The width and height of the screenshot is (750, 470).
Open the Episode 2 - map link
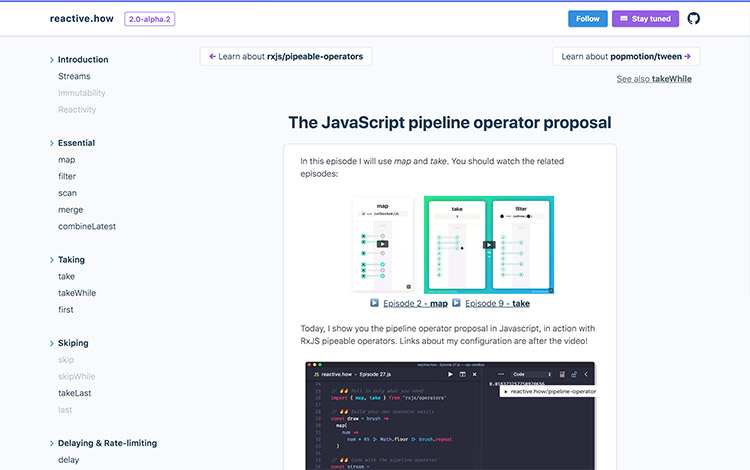click(415, 304)
